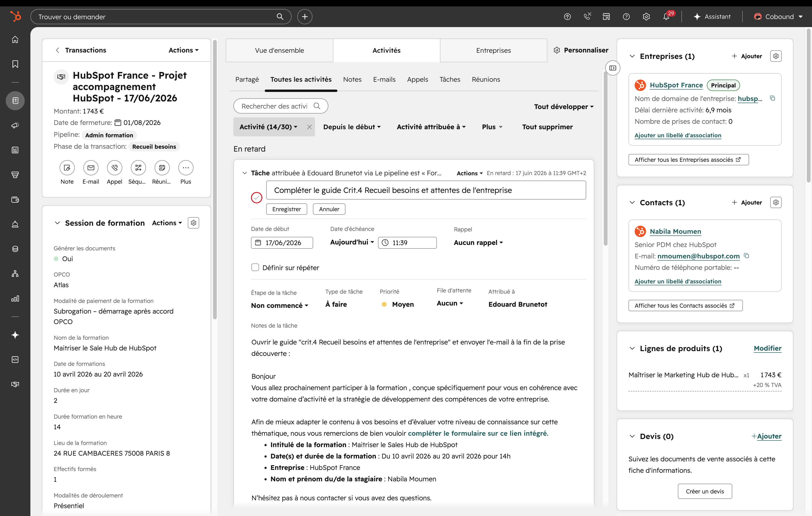Open the HubSpot France company link
The image size is (812, 516).
coord(676,85)
